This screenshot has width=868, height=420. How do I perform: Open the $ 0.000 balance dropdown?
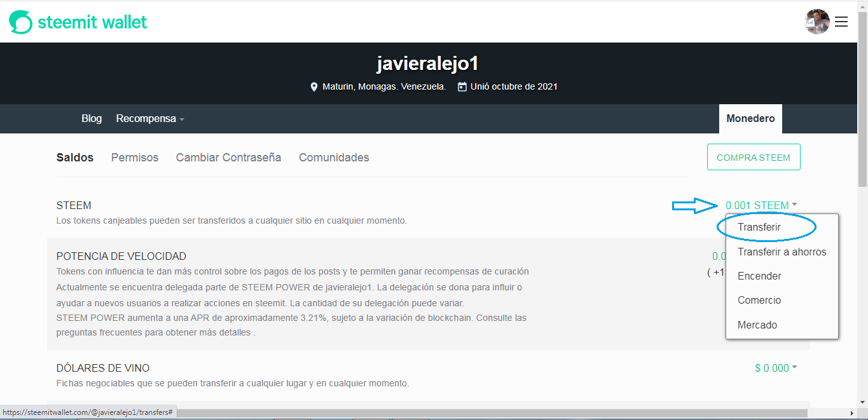(776, 368)
